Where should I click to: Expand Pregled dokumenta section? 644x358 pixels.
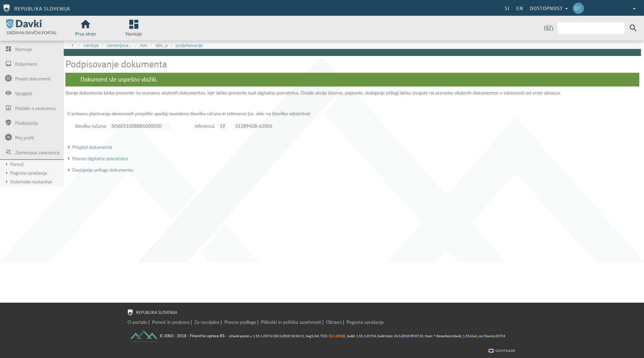(92, 147)
